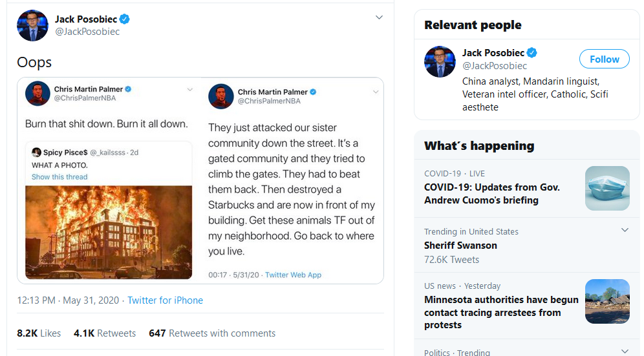Click the tweet timestamp 12:13 PM May 31, 2020
The height and width of the screenshot is (356, 644).
[x=68, y=300]
